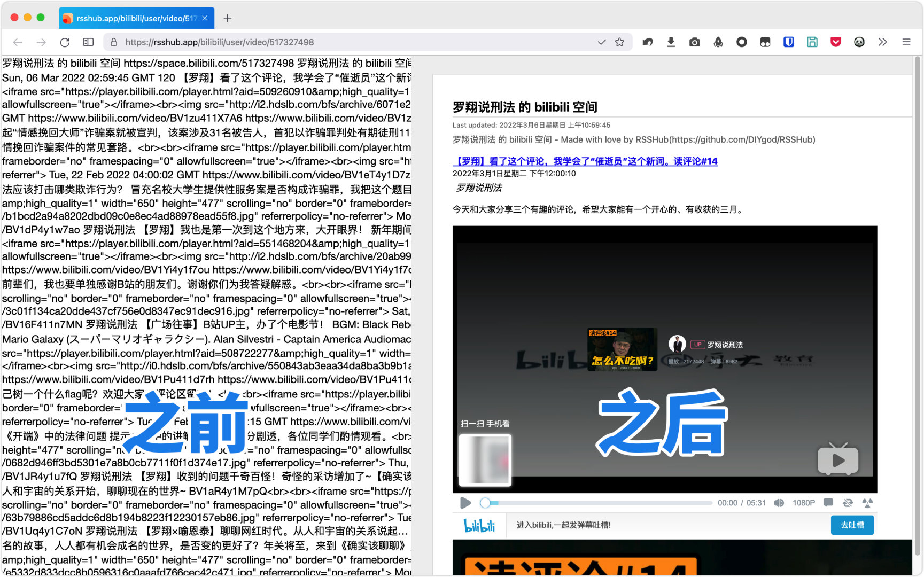Click the black ring extension icon
This screenshot has width=924, height=577.
coord(742,42)
